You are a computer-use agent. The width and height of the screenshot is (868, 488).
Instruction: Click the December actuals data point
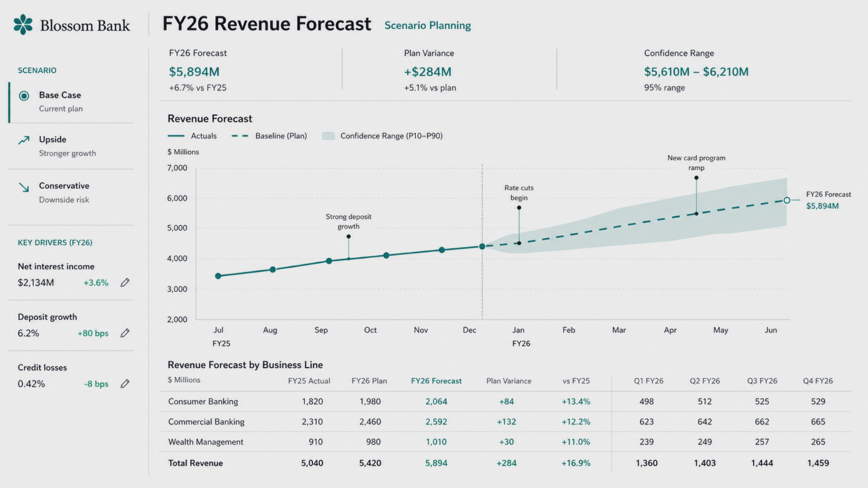[482, 246]
